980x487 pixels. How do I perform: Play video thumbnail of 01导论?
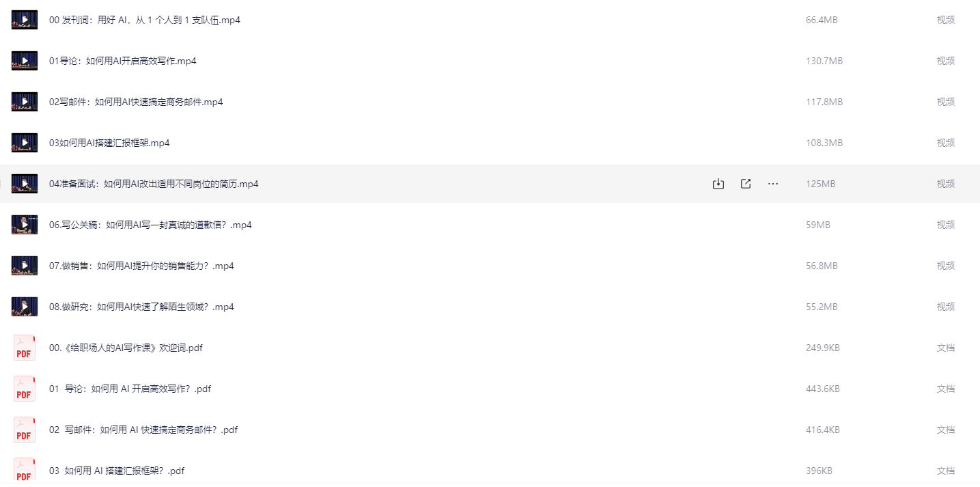click(x=25, y=61)
